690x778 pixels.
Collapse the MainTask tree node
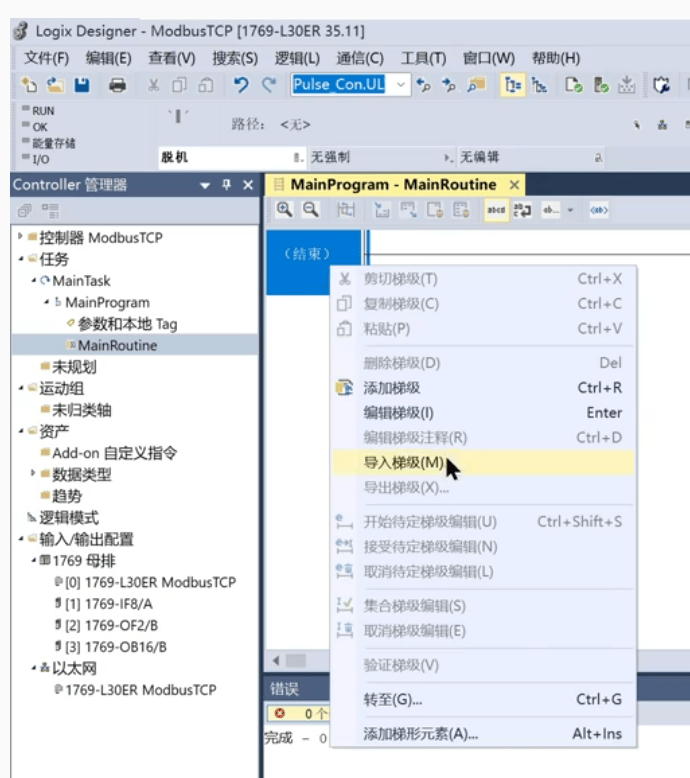(x=33, y=281)
